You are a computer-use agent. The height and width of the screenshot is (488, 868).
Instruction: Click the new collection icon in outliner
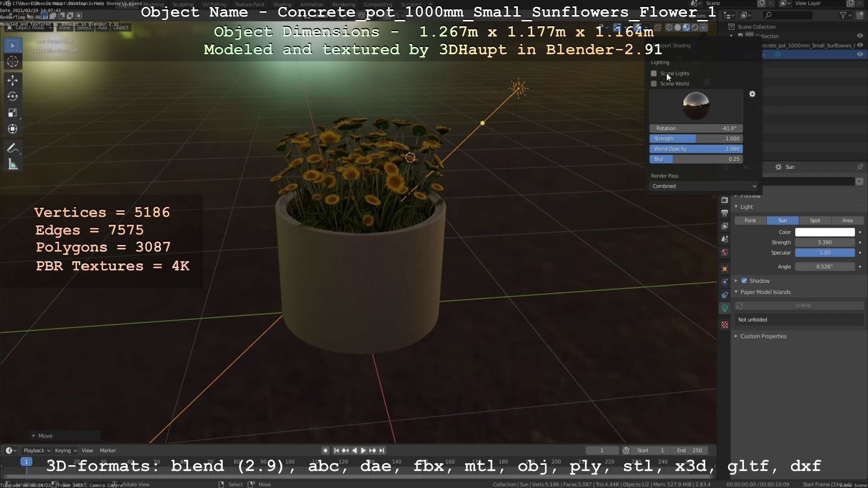coord(860,15)
